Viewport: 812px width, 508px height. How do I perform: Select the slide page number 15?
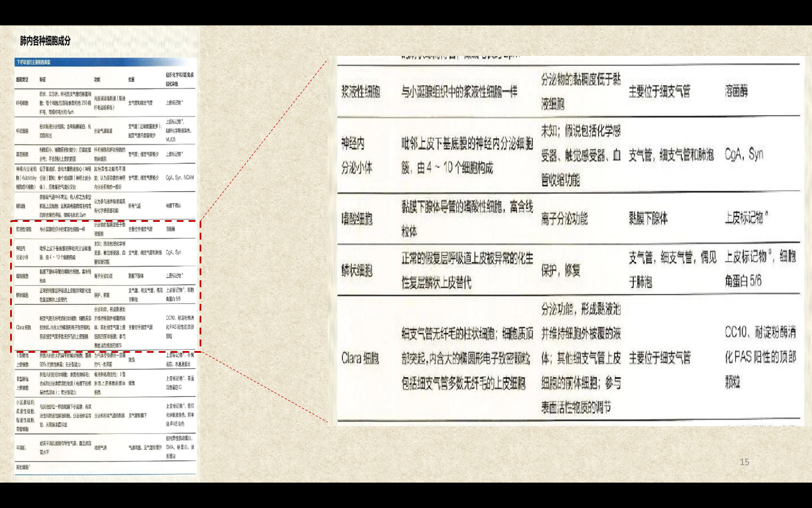pos(744,462)
